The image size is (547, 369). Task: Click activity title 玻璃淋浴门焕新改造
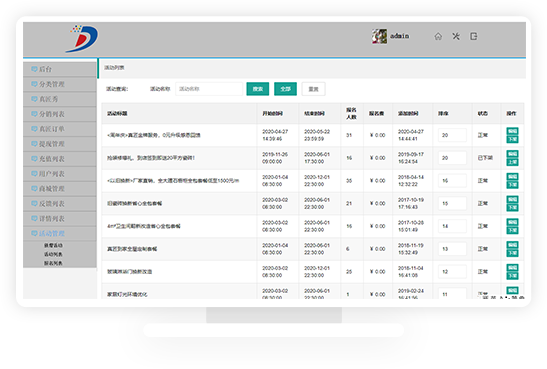(129, 271)
